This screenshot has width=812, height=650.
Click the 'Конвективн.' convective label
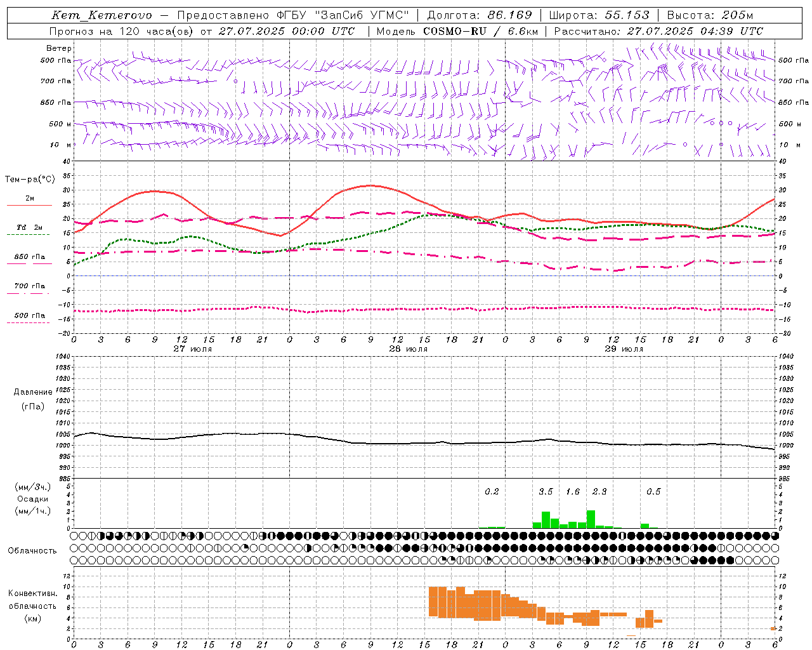point(33,593)
